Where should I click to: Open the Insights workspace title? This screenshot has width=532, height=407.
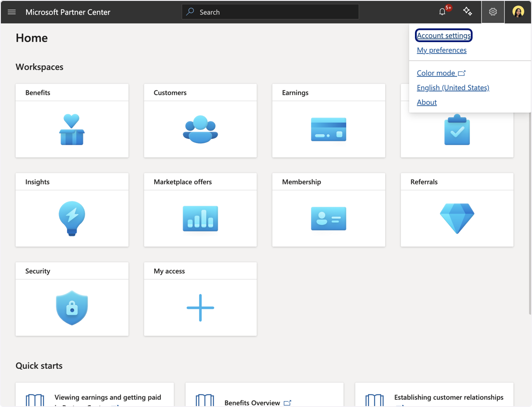[37, 182]
